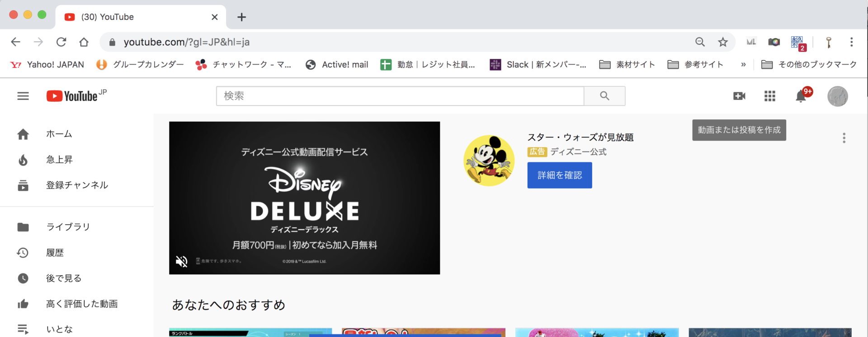Image resolution: width=868 pixels, height=337 pixels.
Task: Click the browser back arrow
Action: pyautogui.click(x=15, y=42)
